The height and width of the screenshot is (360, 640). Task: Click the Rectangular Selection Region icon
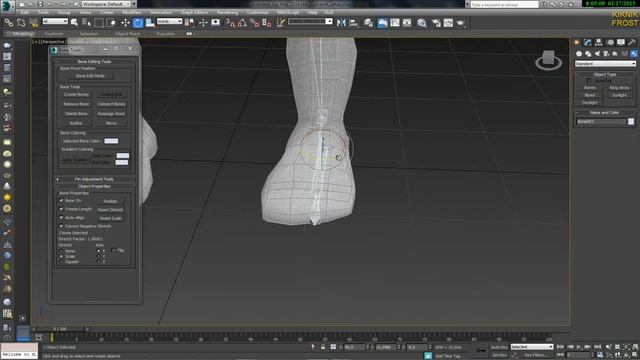pyautogui.click(x=99, y=23)
